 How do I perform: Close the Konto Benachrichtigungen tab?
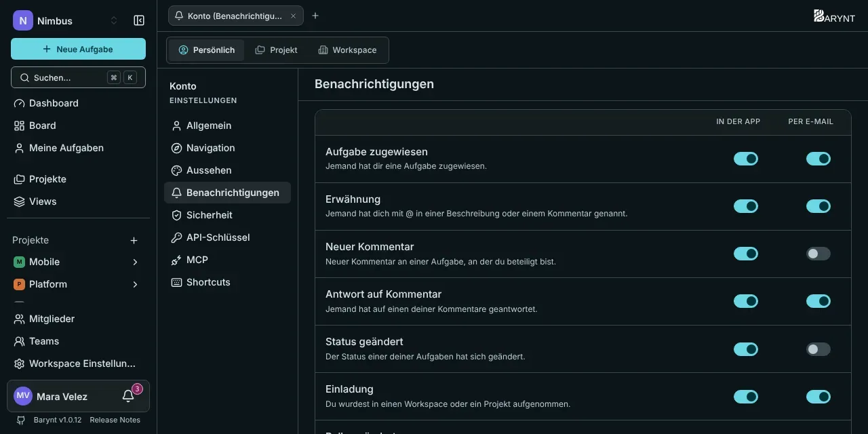click(293, 16)
